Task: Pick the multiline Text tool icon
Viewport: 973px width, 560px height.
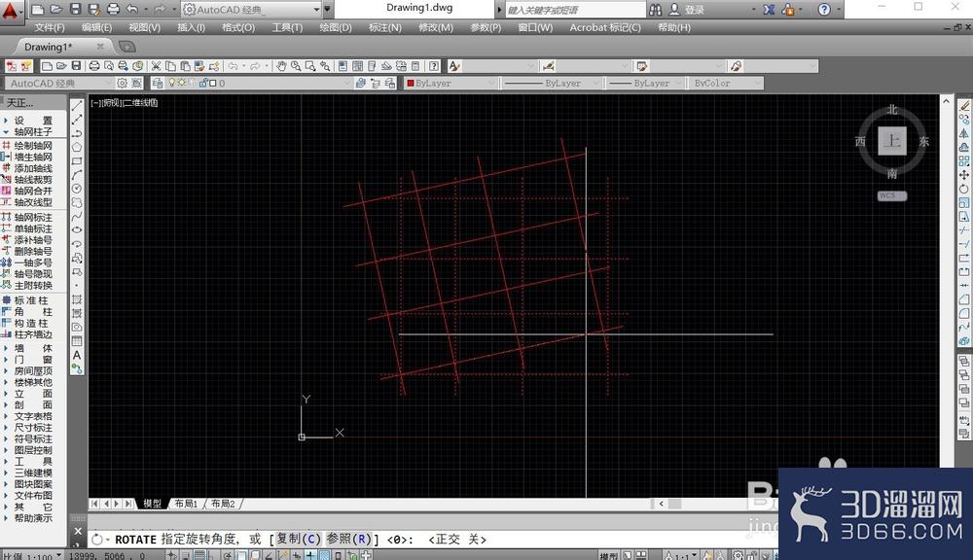Action: tap(77, 356)
